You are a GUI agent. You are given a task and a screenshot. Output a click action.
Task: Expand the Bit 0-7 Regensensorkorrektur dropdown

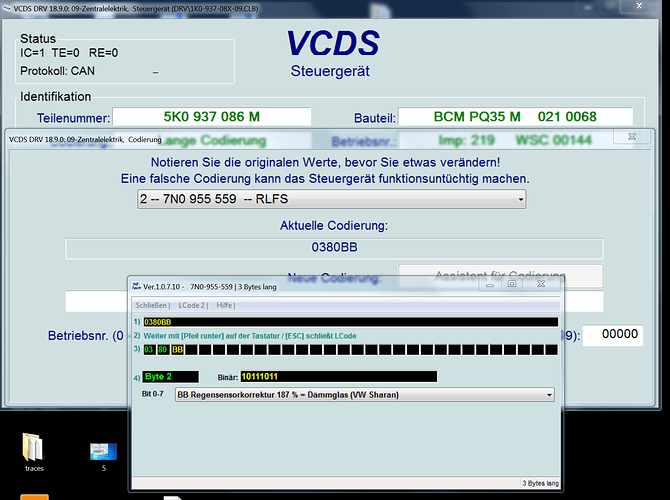point(364,394)
